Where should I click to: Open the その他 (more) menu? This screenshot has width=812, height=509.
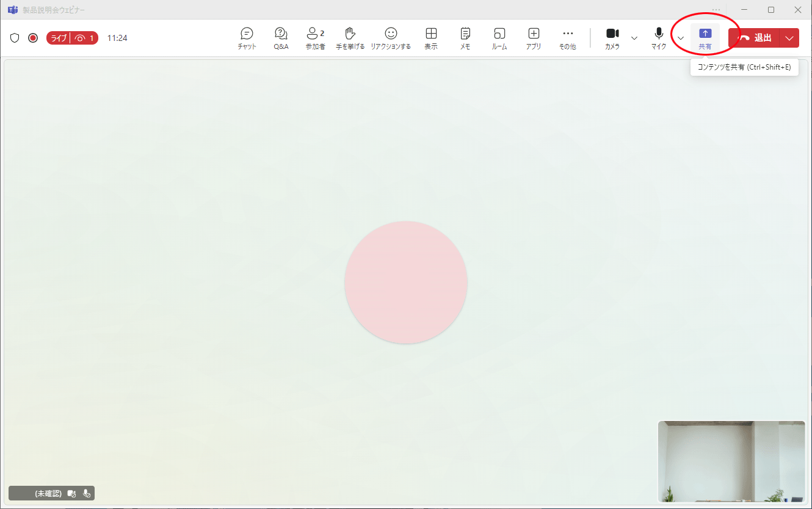pyautogui.click(x=568, y=38)
